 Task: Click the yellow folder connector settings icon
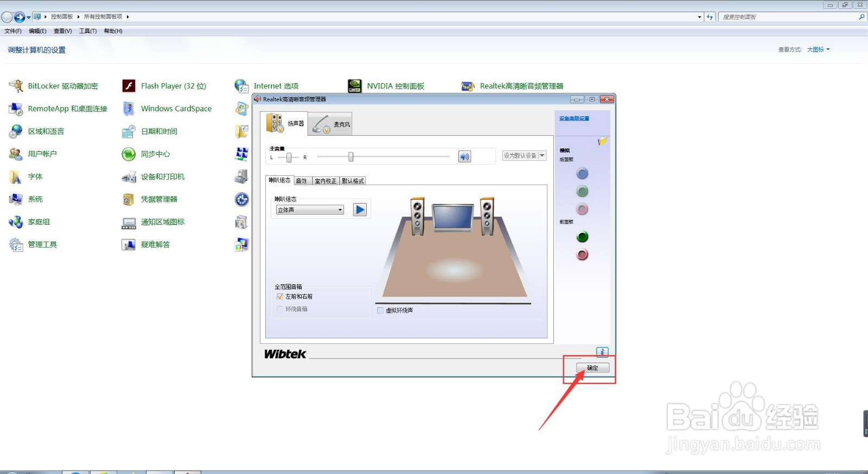click(602, 142)
